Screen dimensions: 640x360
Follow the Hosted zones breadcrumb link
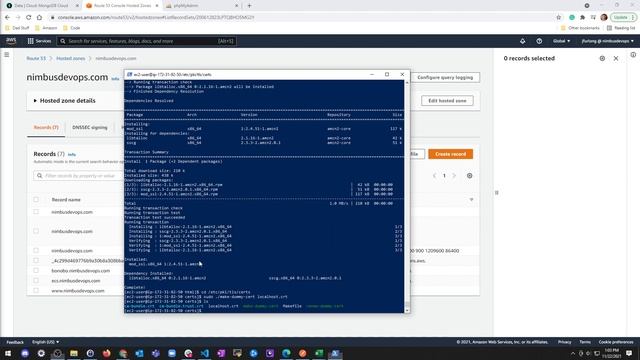(x=71, y=58)
